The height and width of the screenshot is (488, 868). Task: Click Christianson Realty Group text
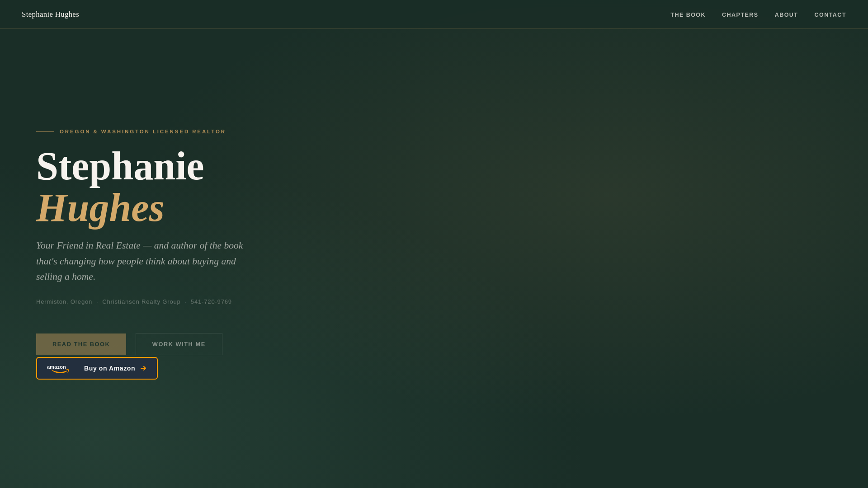pos(141,302)
